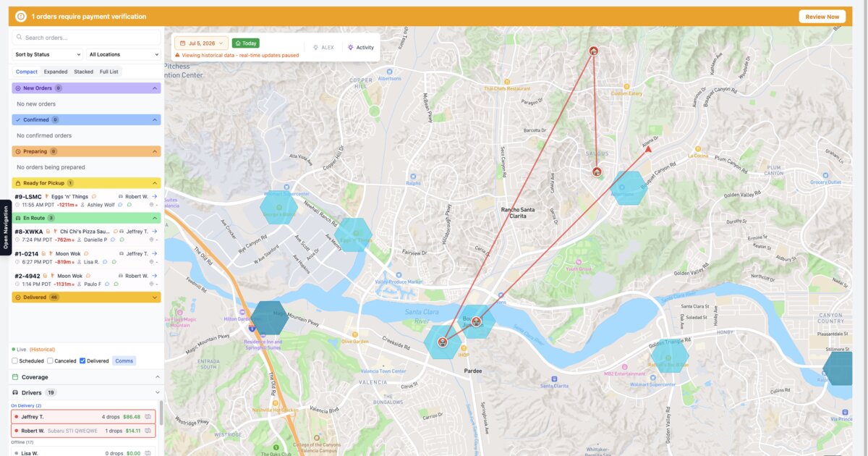Click the home marker at top of map
This screenshot has height=456, width=868.
click(x=593, y=51)
